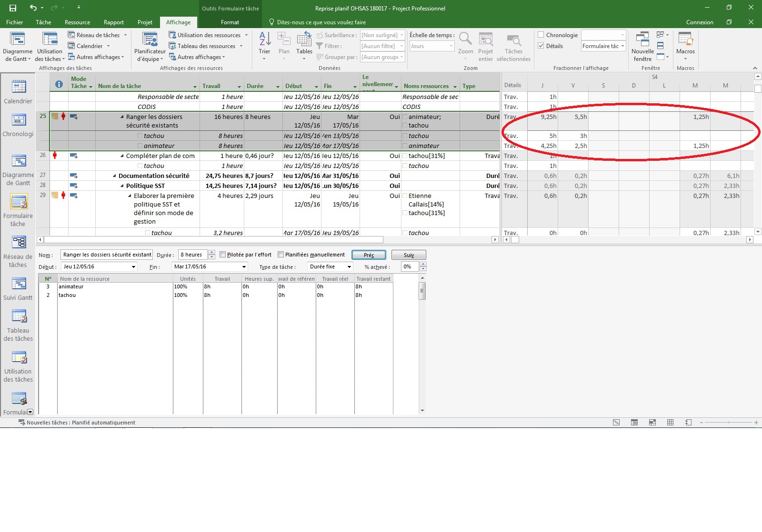Screen dimensions: 762x532
Task: Open the Surbrillance dropdown
Action: click(x=401, y=35)
